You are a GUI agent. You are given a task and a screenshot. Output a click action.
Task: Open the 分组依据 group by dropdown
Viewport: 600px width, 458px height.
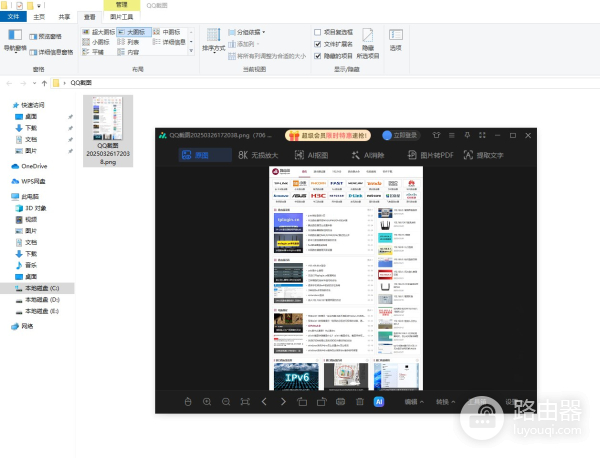pos(247,32)
